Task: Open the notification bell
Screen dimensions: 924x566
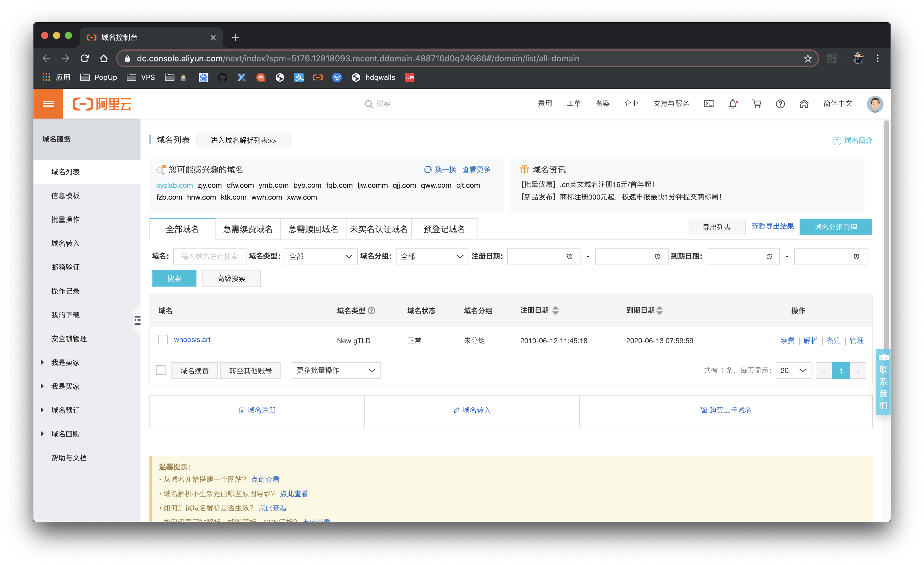Action: coord(733,104)
